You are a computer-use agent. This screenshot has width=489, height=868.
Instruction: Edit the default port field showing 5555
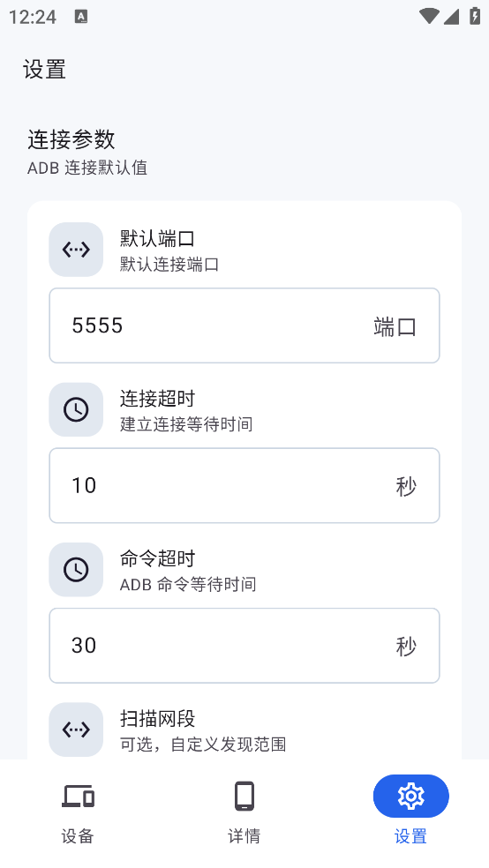244,325
